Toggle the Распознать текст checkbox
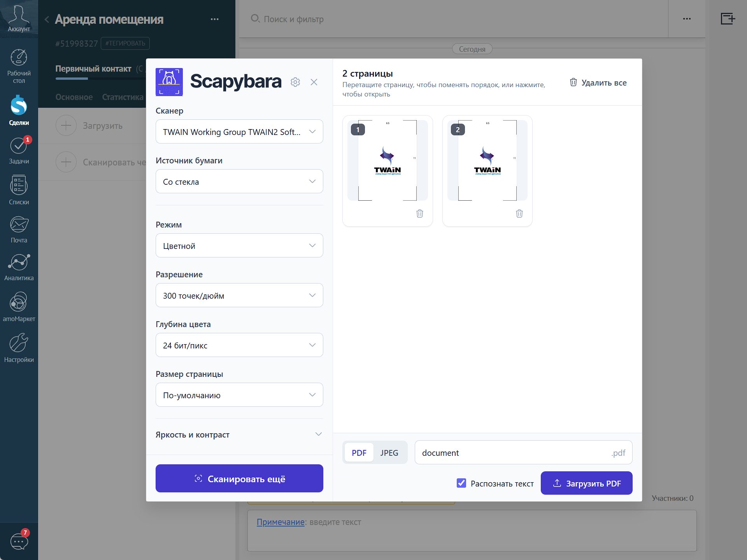The height and width of the screenshot is (560, 747). [461, 483]
